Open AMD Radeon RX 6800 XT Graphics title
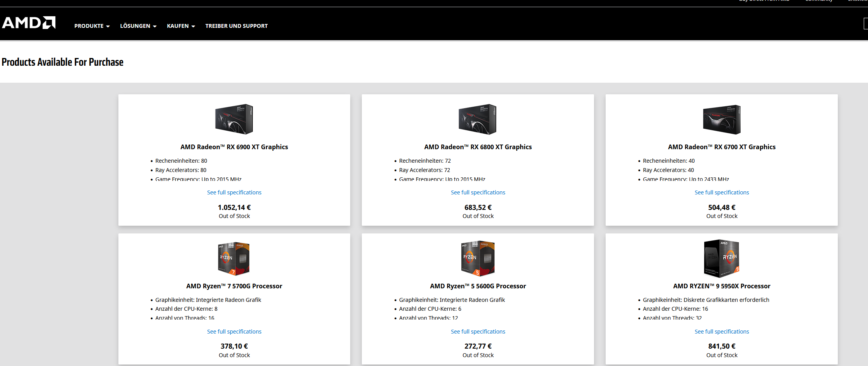The width and height of the screenshot is (868, 366). (x=478, y=147)
